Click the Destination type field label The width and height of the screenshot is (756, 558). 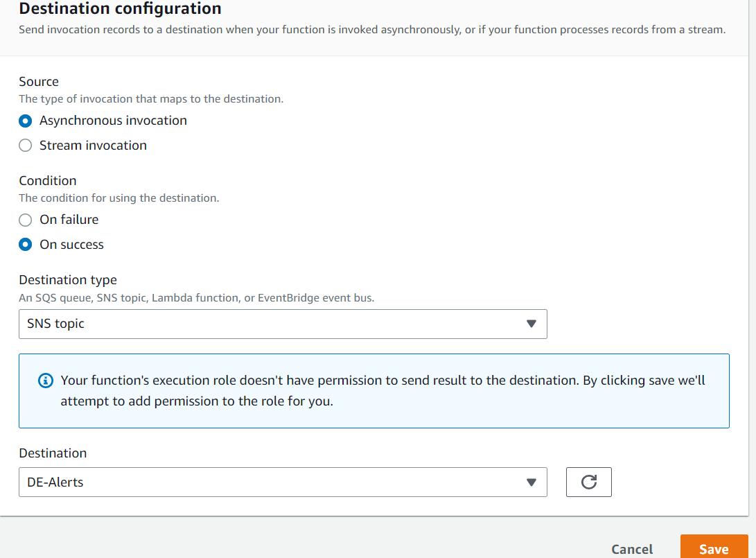coord(68,280)
